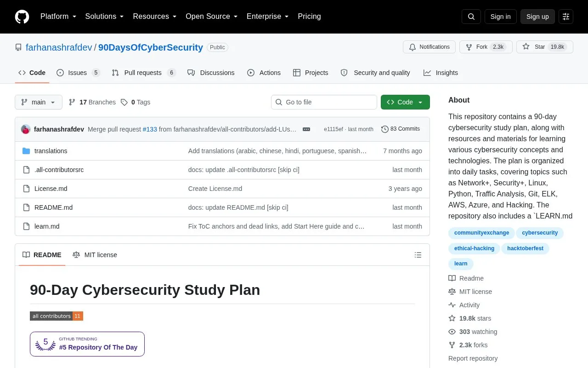Image resolution: width=588 pixels, height=368 pixels.
Task: Open the Readme sidebar link
Action: click(x=466, y=278)
